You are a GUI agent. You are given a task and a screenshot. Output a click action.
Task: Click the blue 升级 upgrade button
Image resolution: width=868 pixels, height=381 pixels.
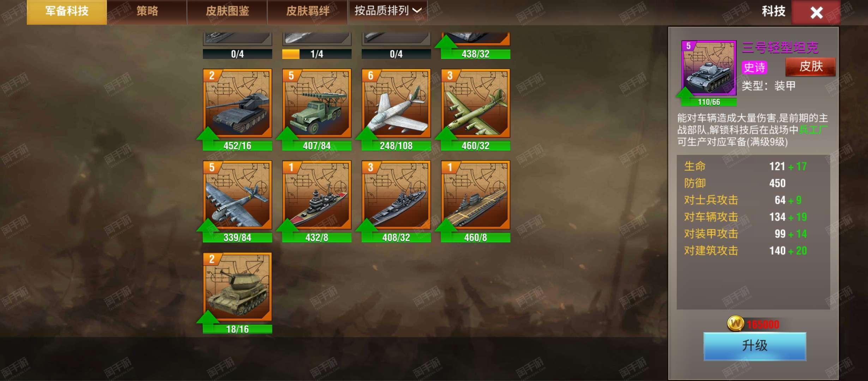755,346
